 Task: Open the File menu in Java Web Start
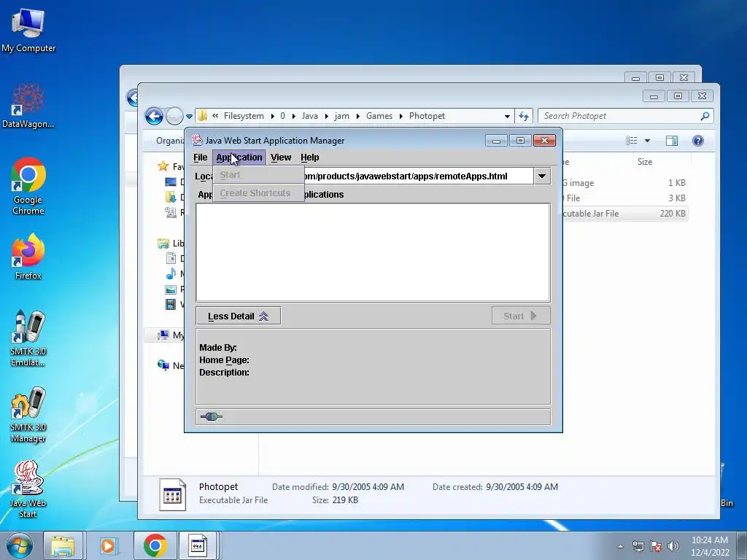point(200,157)
